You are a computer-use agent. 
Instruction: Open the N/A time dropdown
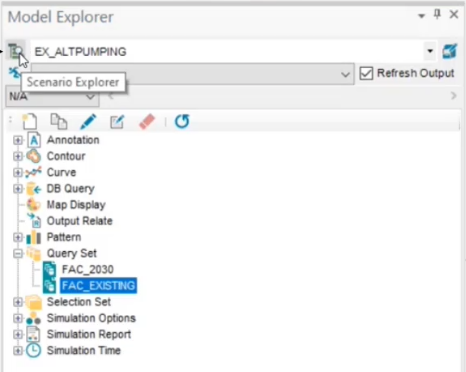click(x=52, y=97)
